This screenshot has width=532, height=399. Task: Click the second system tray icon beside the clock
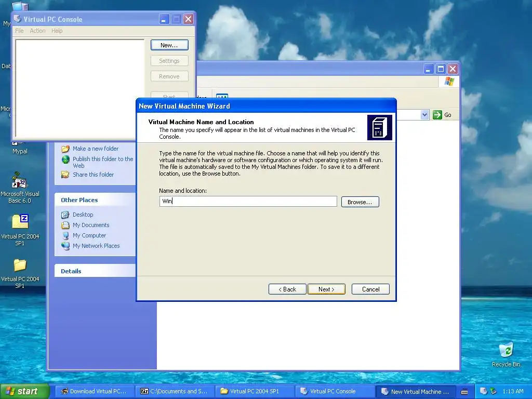tap(494, 391)
